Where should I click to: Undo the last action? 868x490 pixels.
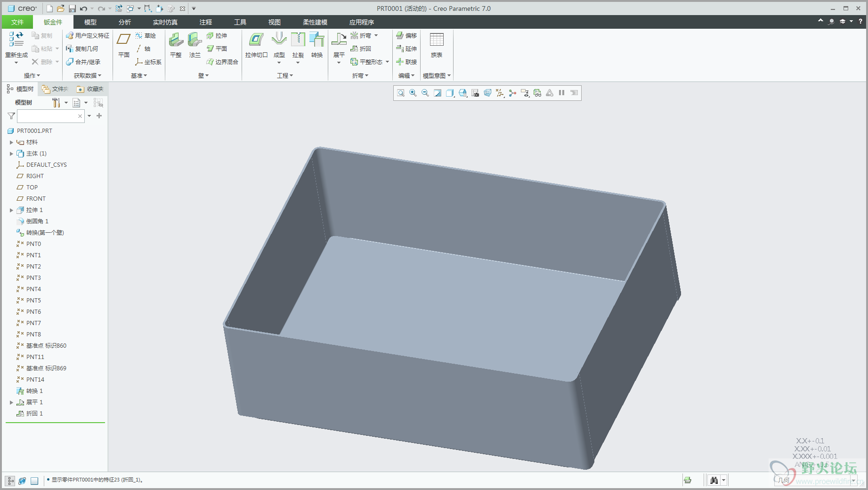pos(83,8)
